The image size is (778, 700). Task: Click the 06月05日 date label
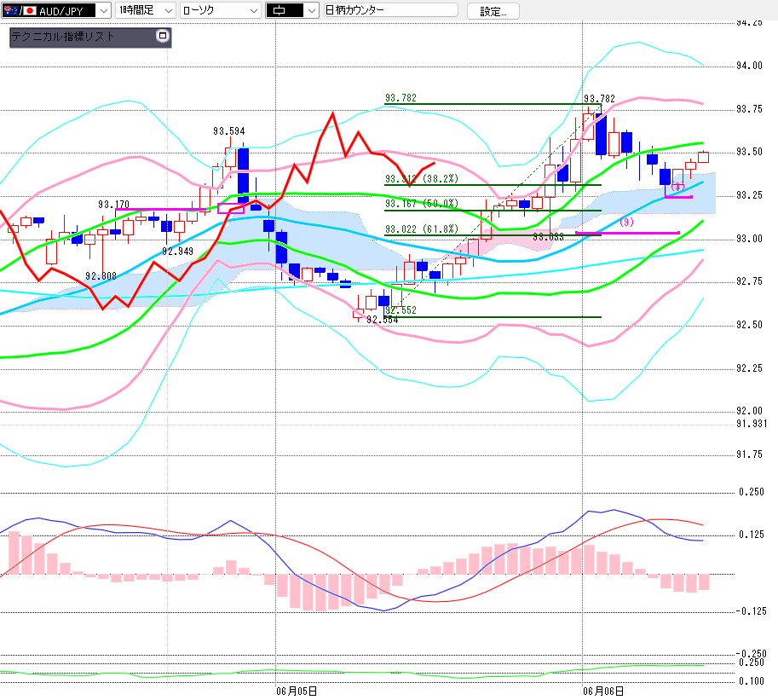click(x=297, y=691)
